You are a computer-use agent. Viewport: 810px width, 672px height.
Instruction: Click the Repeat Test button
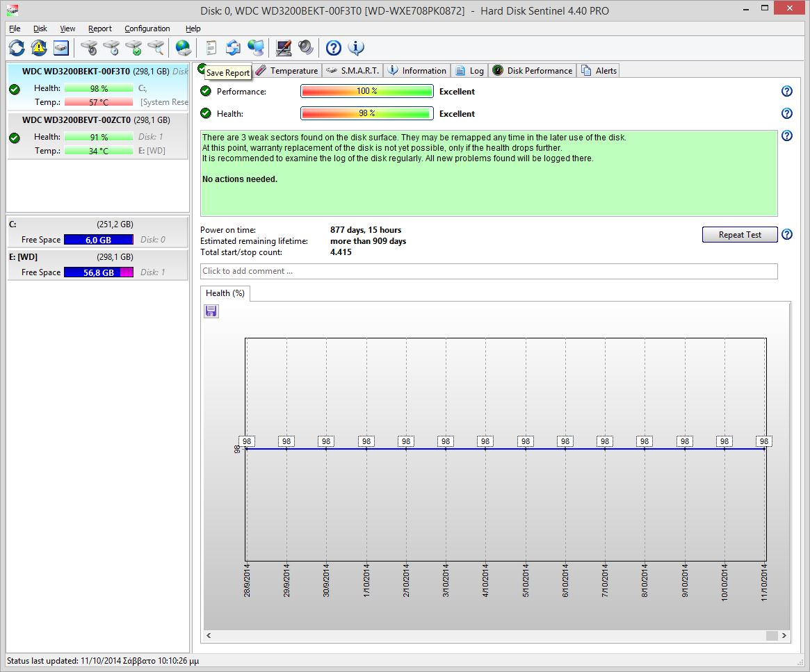coord(740,235)
